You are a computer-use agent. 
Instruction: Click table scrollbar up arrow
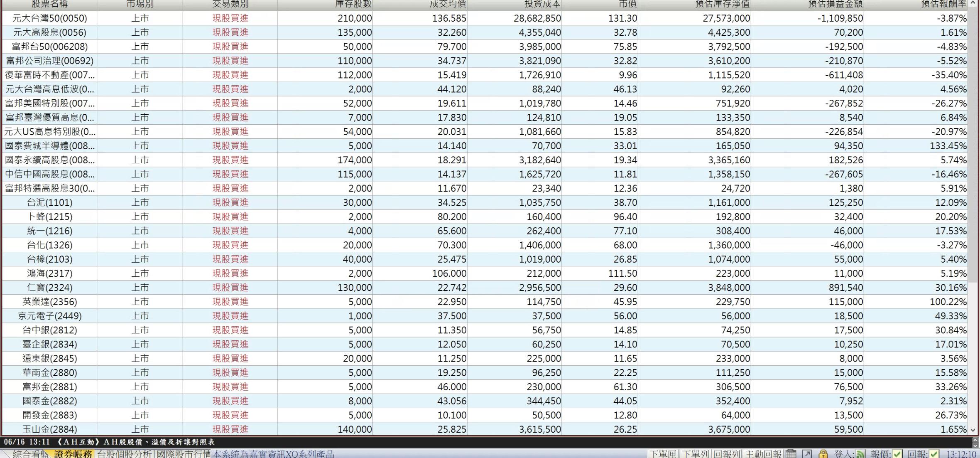(973, 4)
